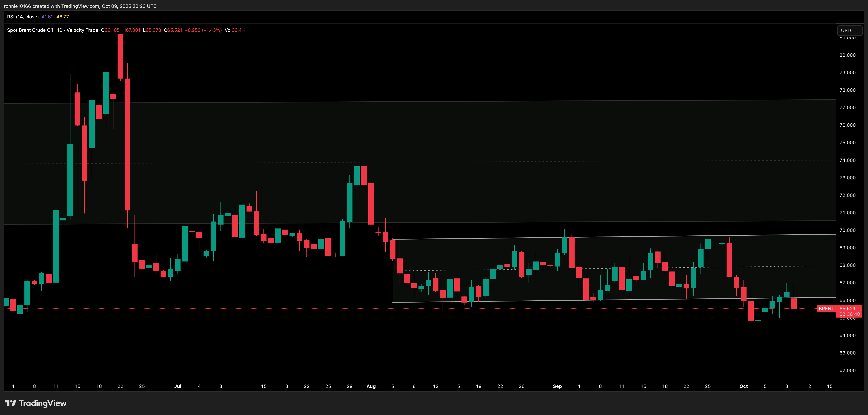Click the RSI (14, close) indicator label
868x415 pixels.
coord(23,17)
